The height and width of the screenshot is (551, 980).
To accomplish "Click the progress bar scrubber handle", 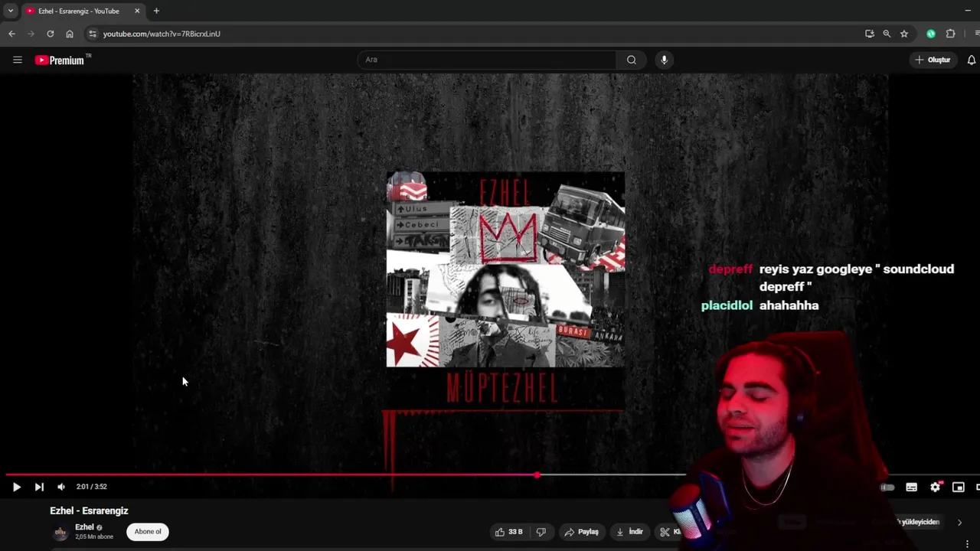I will point(537,475).
